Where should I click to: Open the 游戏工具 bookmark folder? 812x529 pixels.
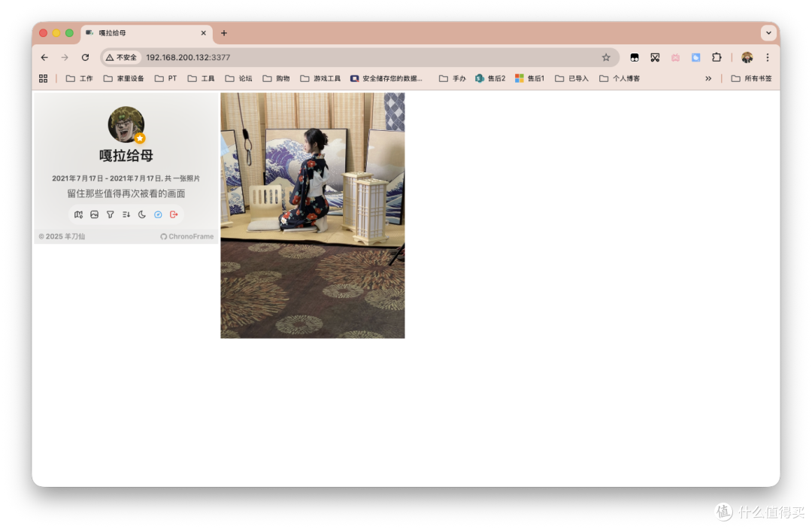tap(320, 78)
